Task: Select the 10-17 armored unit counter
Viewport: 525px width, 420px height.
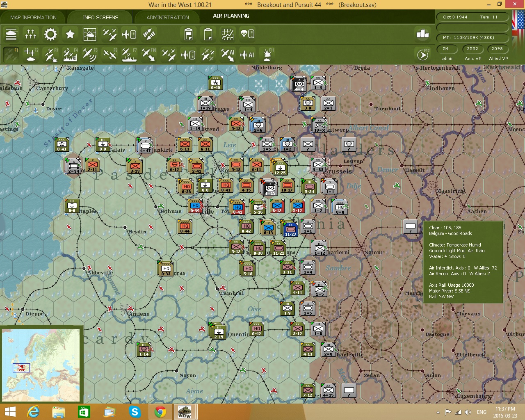Action: (x=287, y=185)
